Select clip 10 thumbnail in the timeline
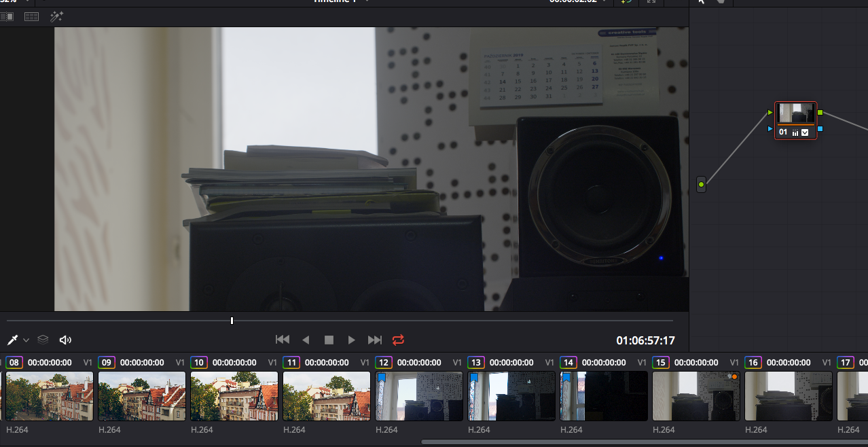 tap(234, 396)
